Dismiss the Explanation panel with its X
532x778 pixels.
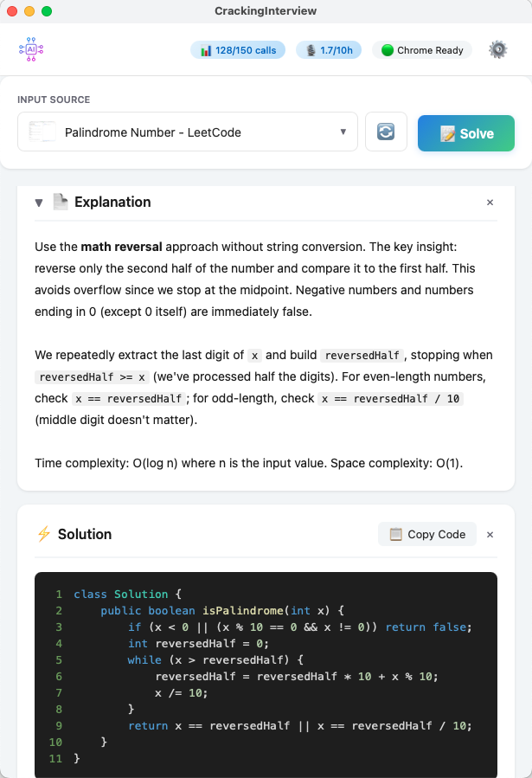pyautogui.click(x=490, y=202)
